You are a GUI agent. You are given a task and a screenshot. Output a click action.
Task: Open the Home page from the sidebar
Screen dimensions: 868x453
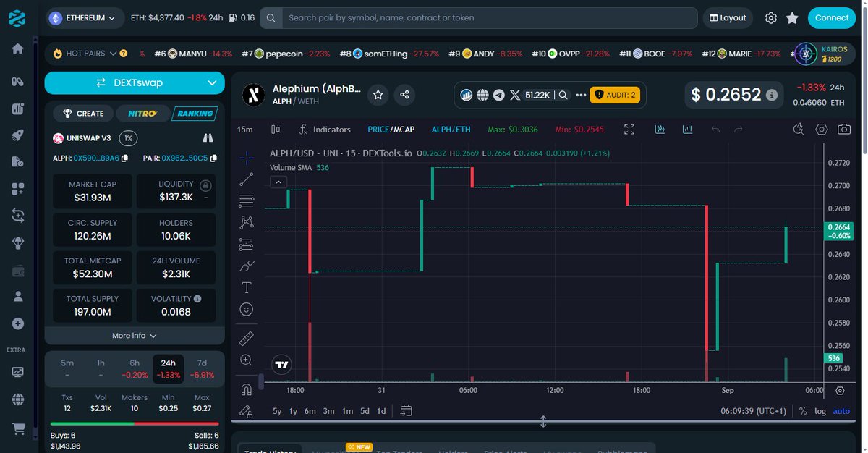point(17,48)
